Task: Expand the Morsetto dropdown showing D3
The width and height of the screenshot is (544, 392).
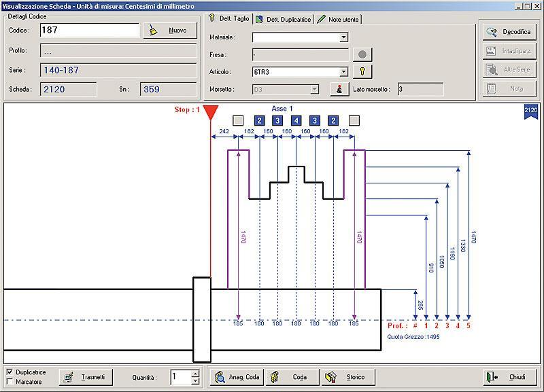Action: tap(314, 90)
